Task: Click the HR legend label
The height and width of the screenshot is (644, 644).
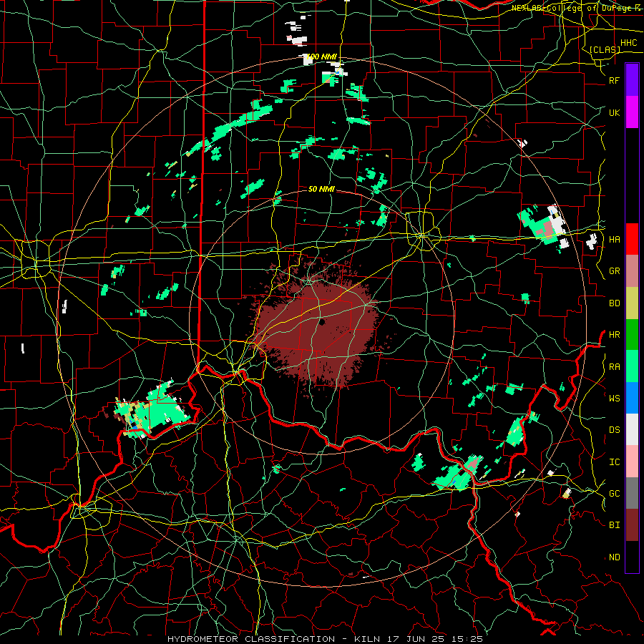Action: click(x=614, y=335)
